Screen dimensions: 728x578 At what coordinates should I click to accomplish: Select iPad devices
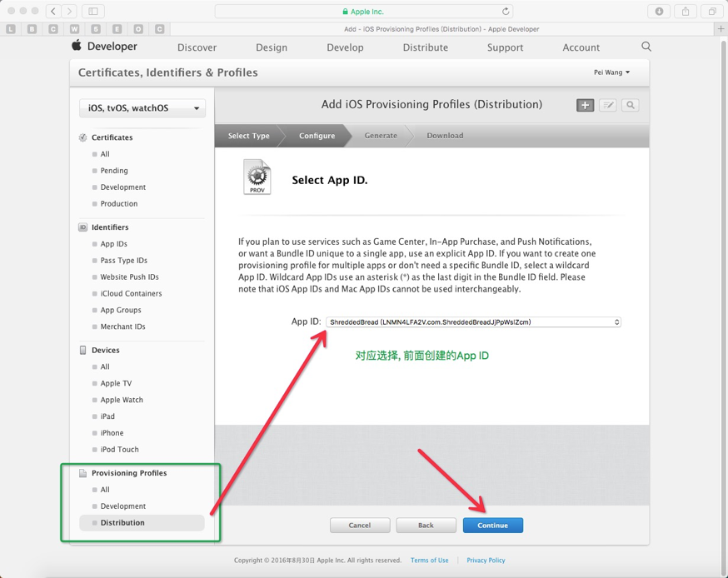point(107,416)
